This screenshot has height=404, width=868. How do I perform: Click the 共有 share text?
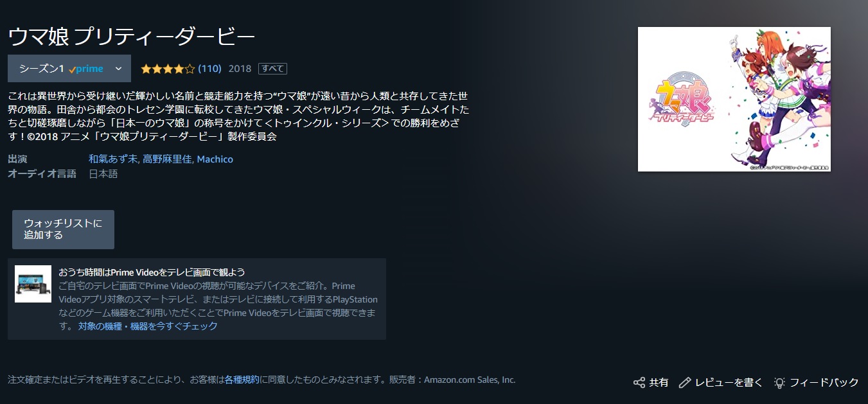[659, 382]
